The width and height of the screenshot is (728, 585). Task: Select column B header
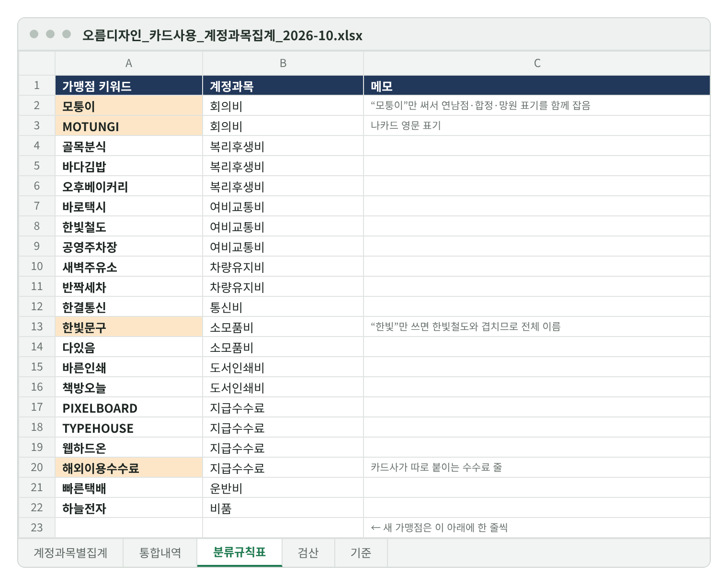click(x=283, y=63)
